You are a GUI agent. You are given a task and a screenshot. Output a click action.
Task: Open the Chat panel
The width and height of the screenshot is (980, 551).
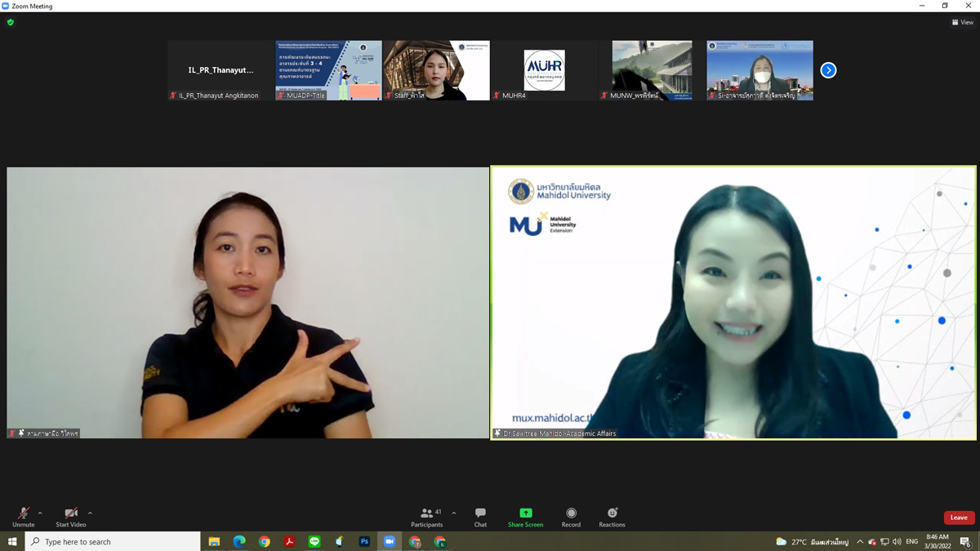[480, 517]
